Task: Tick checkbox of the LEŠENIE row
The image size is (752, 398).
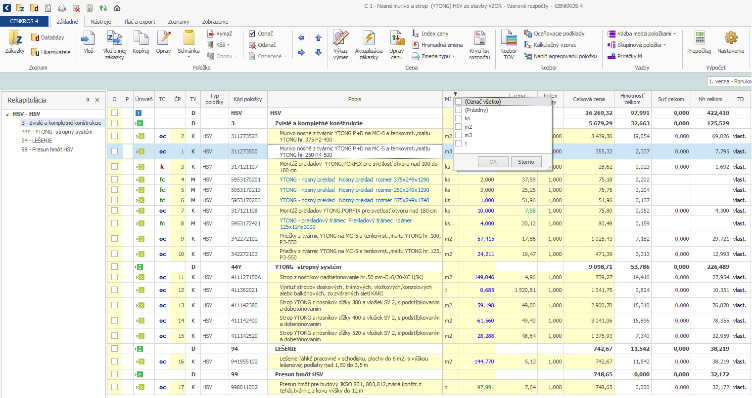Action: click(x=114, y=349)
